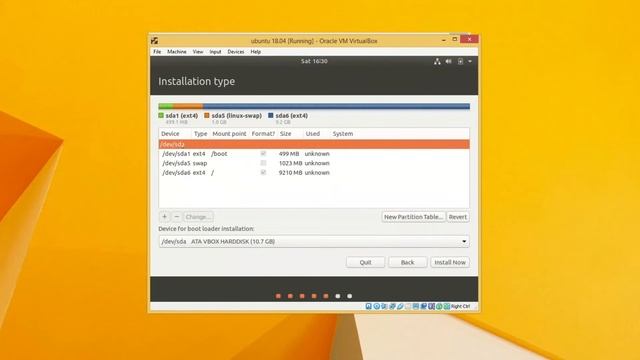The image size is (640, 360).
Task: Click the Change... button
Action: 198,217
